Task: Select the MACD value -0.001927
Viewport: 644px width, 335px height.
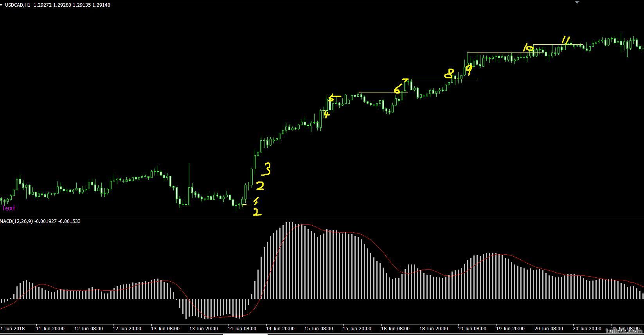Action: coord(46,221)
